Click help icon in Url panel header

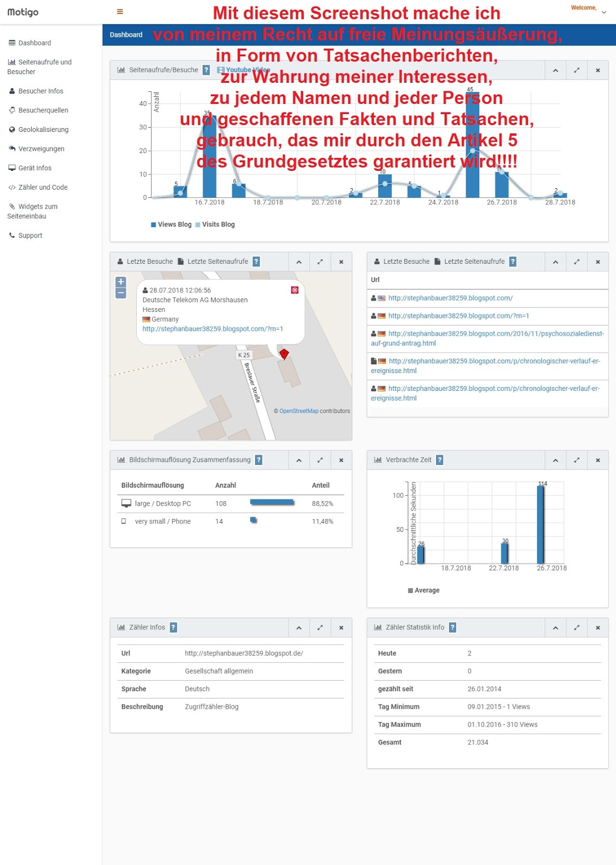coord(513,262)
